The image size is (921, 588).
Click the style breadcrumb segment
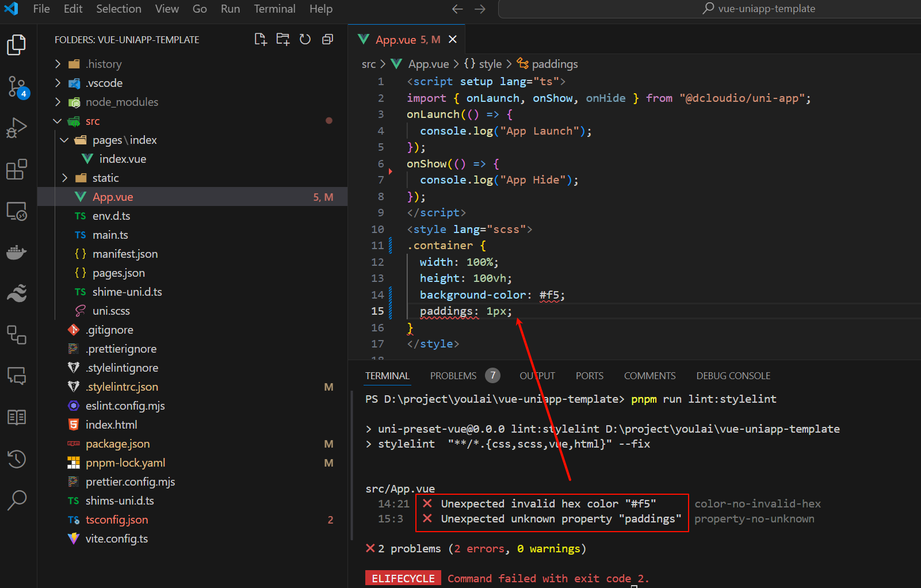490,64
